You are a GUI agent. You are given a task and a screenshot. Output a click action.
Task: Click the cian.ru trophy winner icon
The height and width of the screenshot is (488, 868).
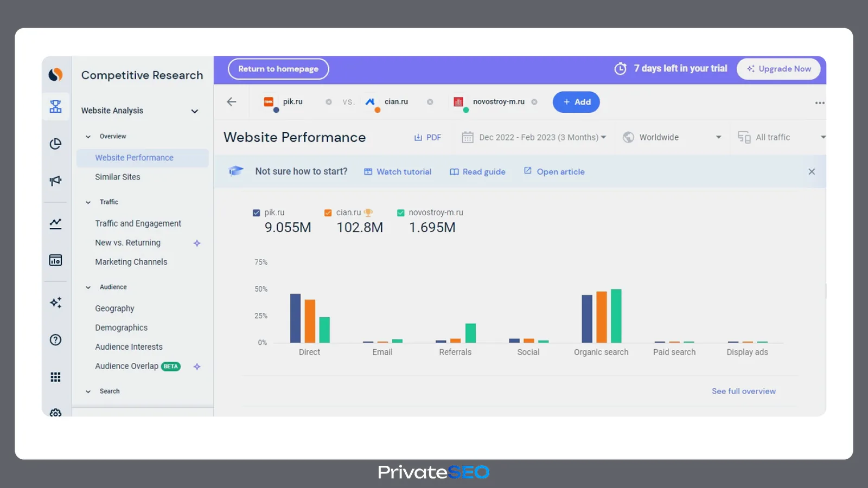[x=368, y=213]
